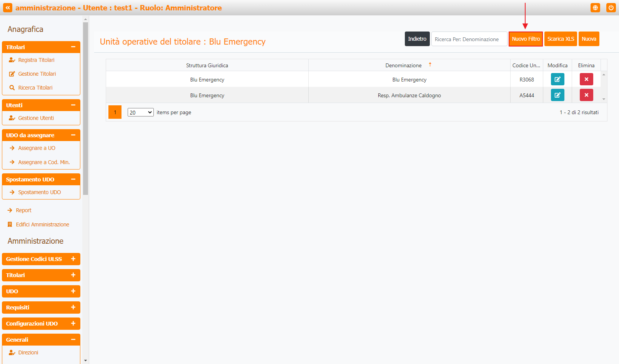The image size is (619, 364).
Task: Click the Nuovo Filtro button
Action: point(526,39)
